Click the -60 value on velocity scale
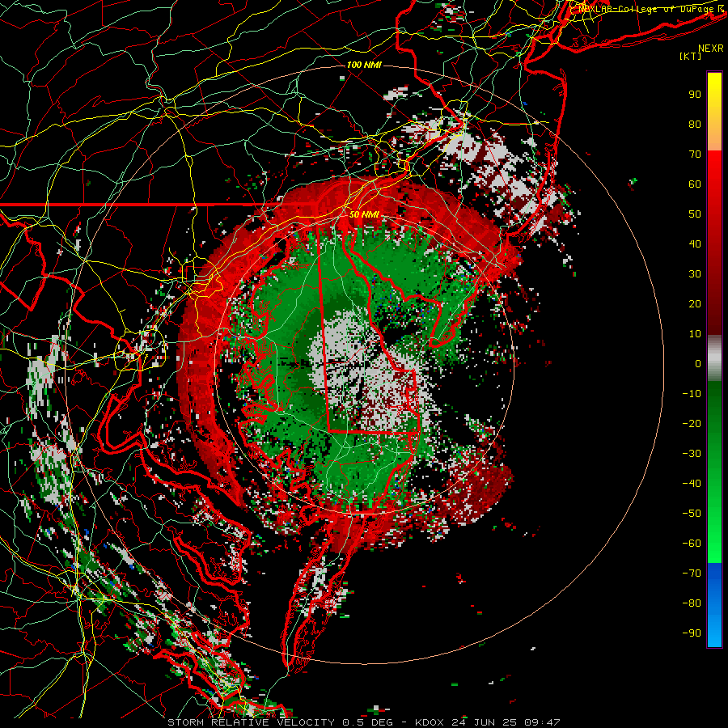Image resolution: width=728 pixels, height=728 pixels. point(692,544)
